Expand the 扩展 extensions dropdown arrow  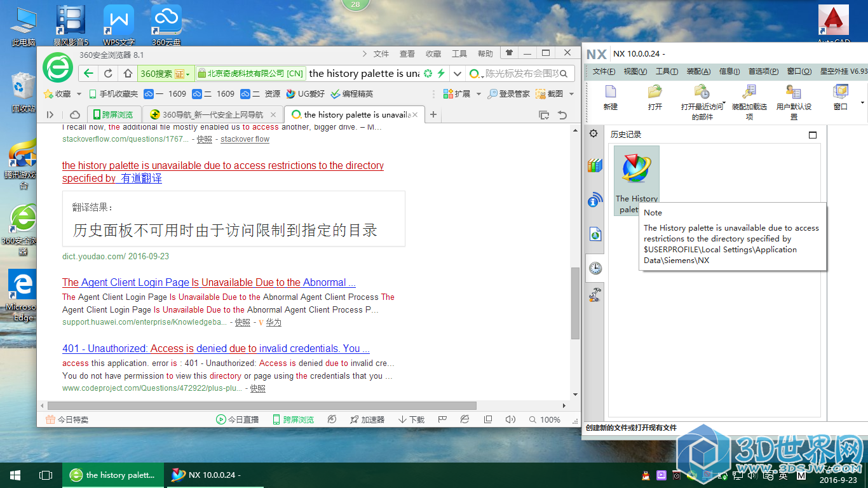pyautogui.click(x=477, y=94)
